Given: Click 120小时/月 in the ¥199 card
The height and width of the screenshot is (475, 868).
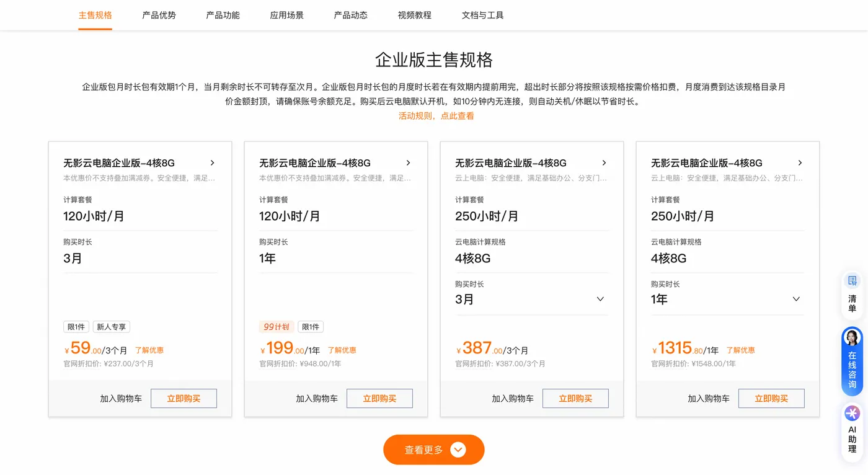Looking at the screenshot, I should point(290,216).
